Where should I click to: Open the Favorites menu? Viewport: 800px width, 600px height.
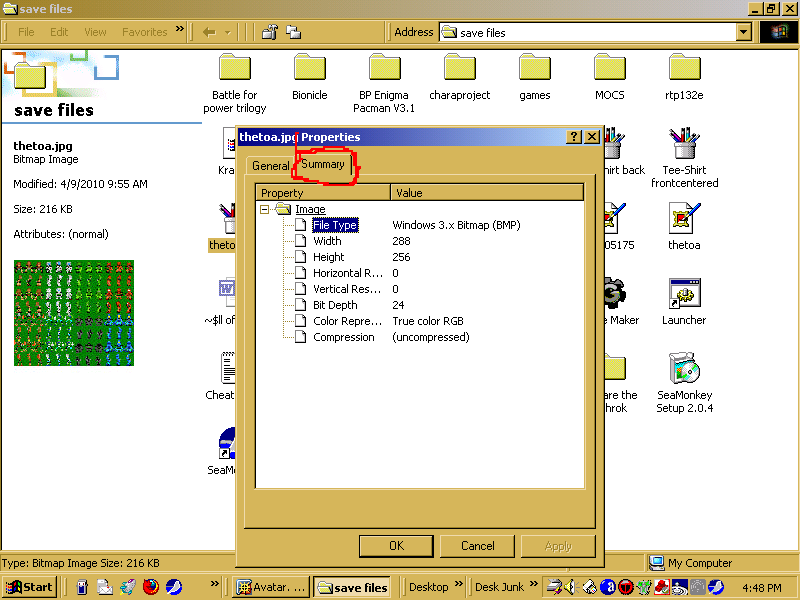click(144, 32)
